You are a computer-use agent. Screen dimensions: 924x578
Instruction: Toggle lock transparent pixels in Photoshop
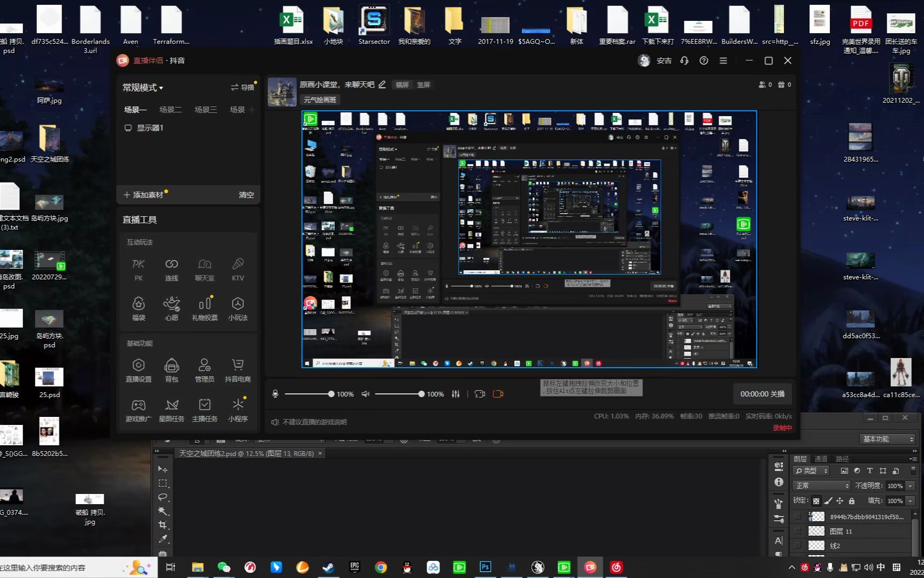(x=816, y=501)
